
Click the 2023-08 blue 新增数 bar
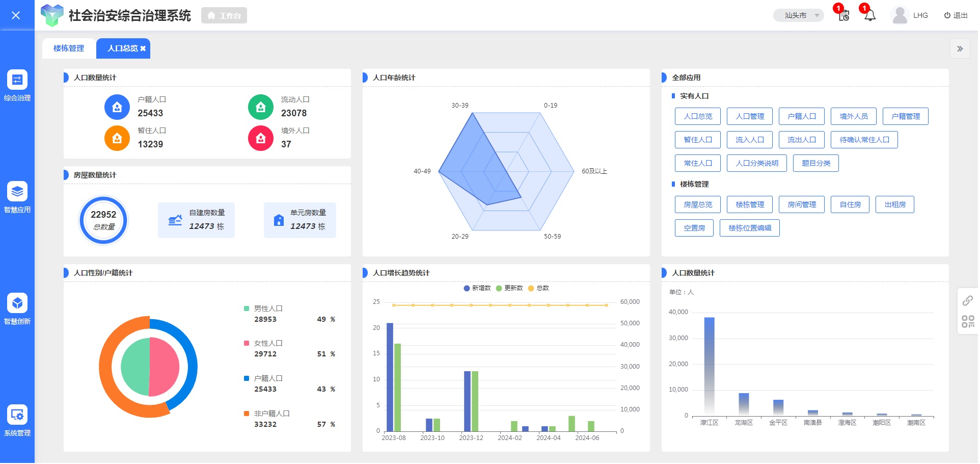click(x=390, y=377)
